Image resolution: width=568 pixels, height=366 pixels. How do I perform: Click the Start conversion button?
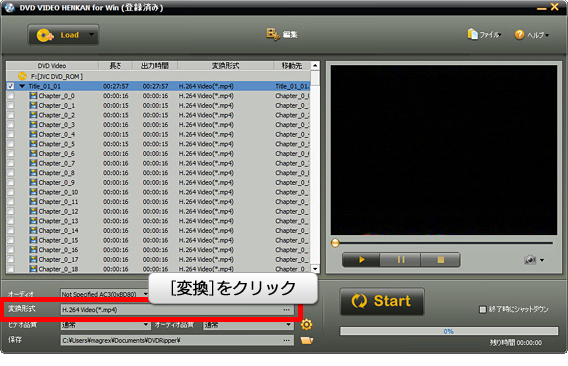pyautogui.click(x=382, y=301)
